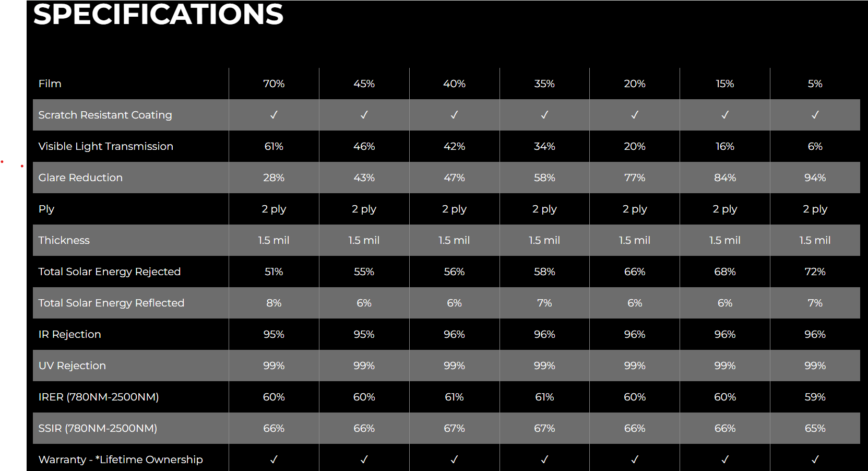Click the Scratch Resistant Coating checkmark for 70% film
Viewport: 868px width, 471px height.
coord(274,115)
